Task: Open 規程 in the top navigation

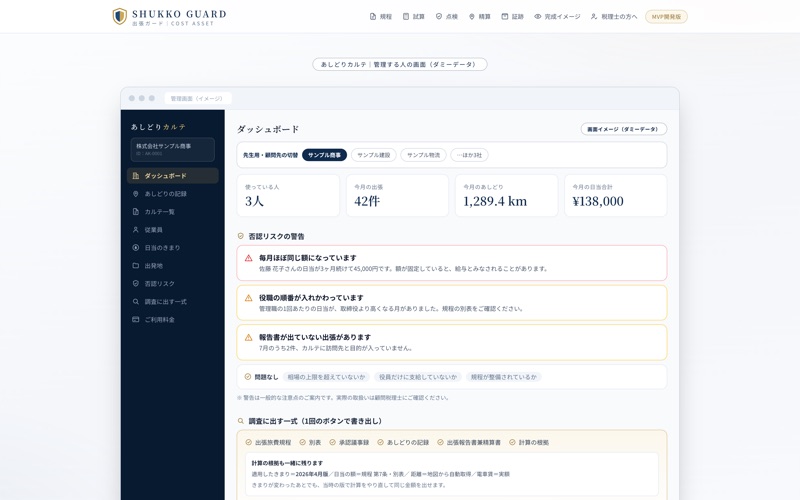Action: coord(381,17)
